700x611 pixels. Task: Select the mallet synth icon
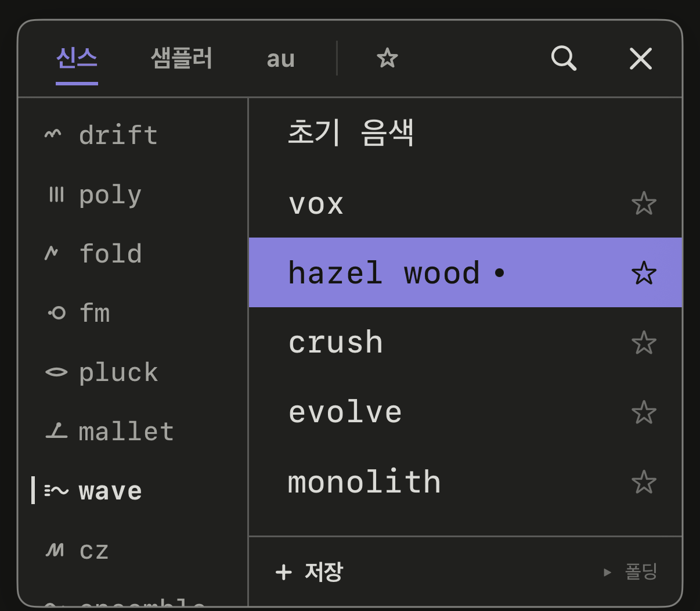point(56,431)
